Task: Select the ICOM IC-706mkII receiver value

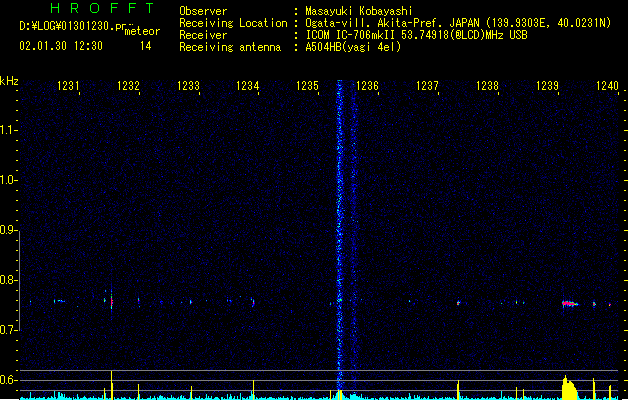Action: (416, 35)
